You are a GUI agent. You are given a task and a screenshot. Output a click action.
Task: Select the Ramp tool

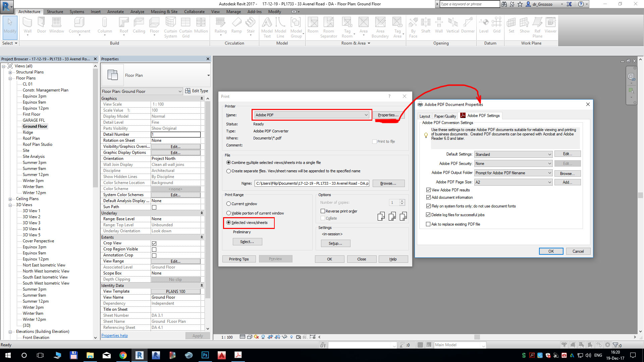click(236, 25)
